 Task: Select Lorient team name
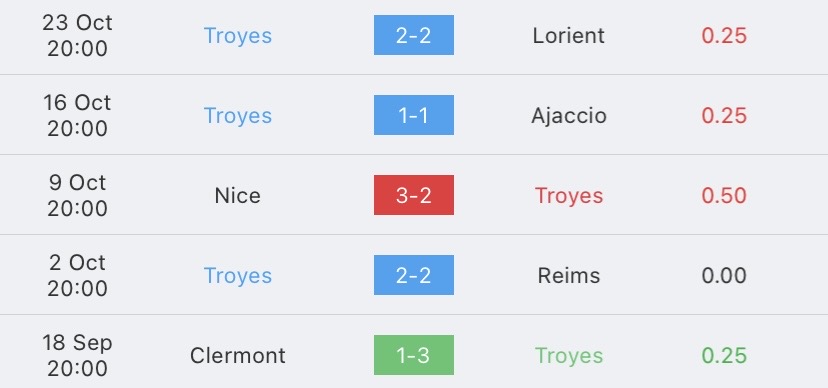click(569, 35)
